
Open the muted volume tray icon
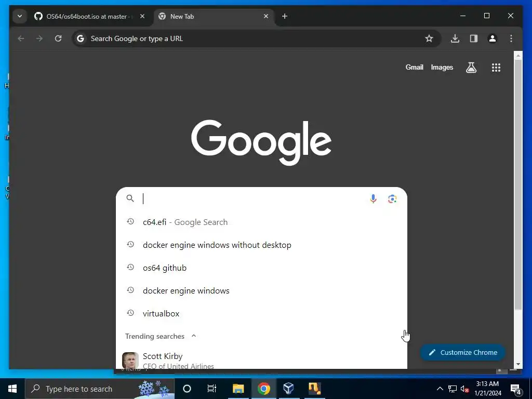[465, 389]
